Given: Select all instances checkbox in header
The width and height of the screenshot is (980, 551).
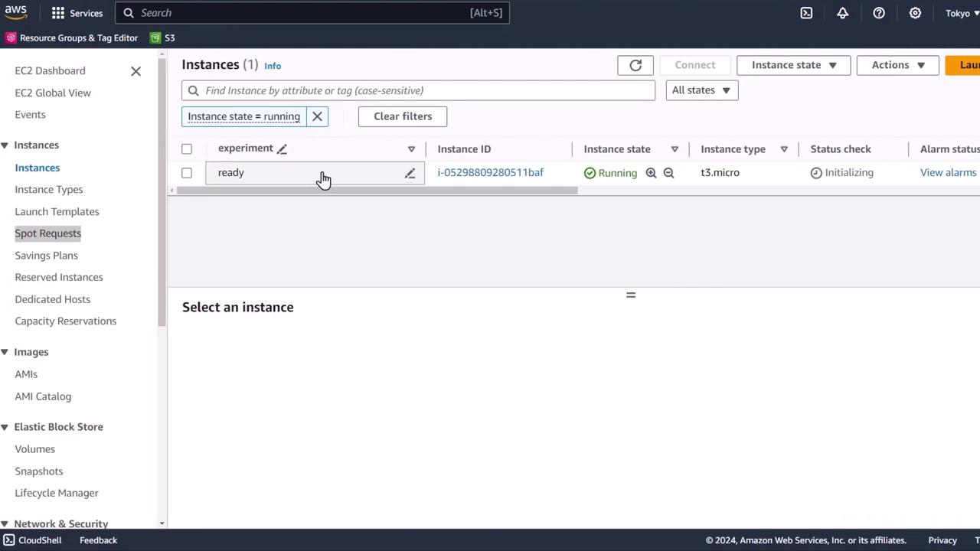Looking at the screenshot, I should pos(187,148).
